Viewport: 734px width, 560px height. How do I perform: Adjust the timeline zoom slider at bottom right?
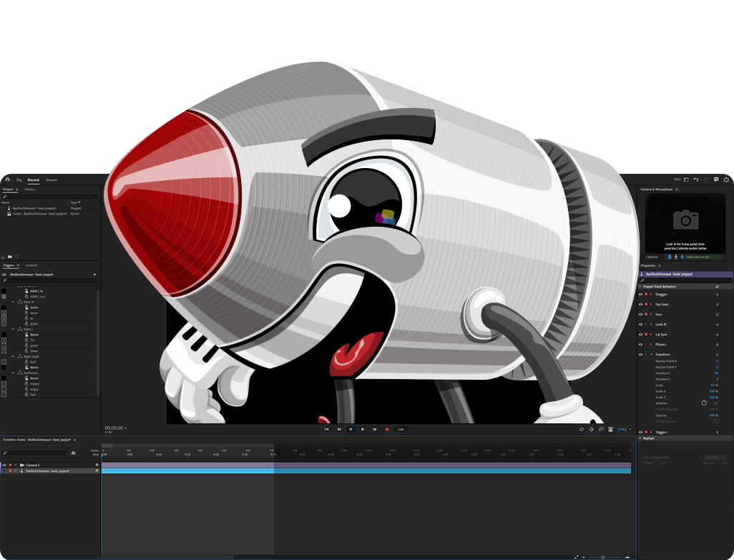coord(602,556)
